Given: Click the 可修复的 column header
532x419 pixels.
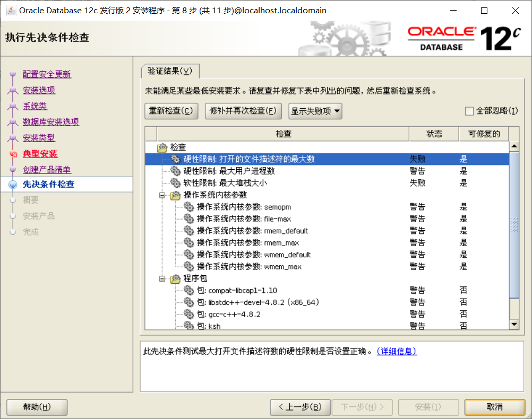Looking at the screenshot, I should (x=484, y=134).
